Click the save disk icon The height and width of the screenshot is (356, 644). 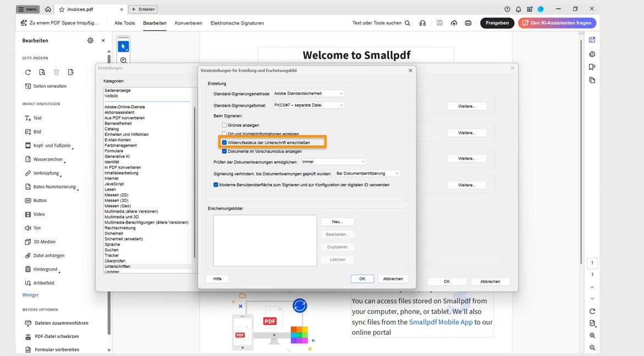(440, 23)
